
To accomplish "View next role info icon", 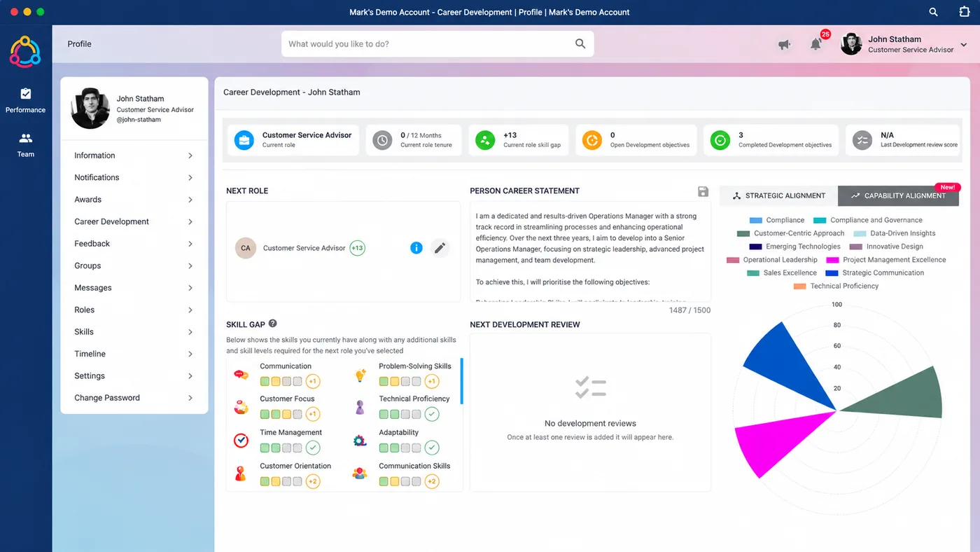I will pos(416,248).
